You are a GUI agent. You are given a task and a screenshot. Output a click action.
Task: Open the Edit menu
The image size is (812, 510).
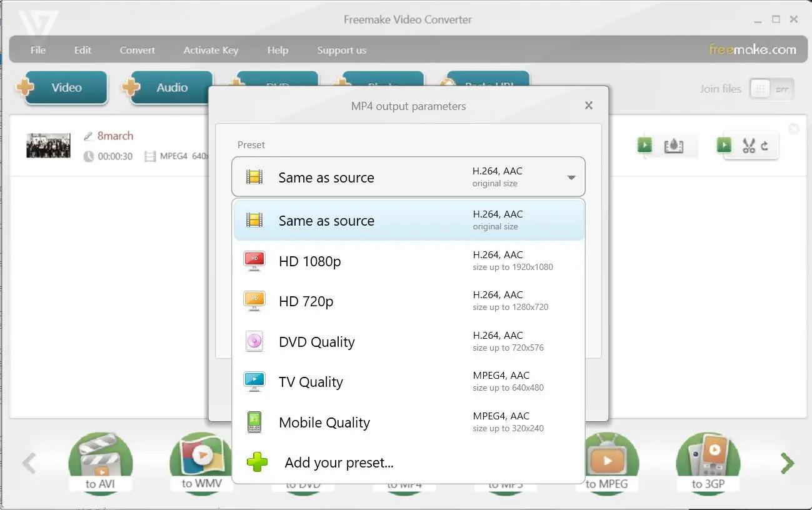[x=83, y=50]
